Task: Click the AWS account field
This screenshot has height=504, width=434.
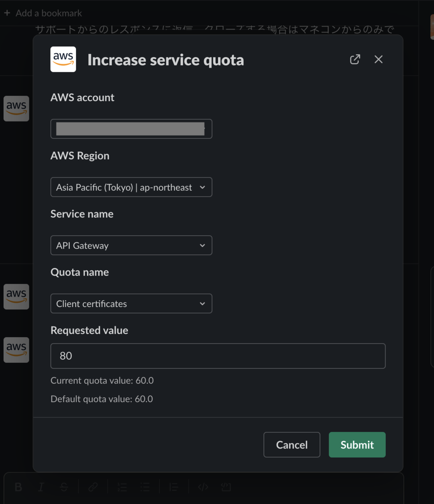Action: coord(131,129)
